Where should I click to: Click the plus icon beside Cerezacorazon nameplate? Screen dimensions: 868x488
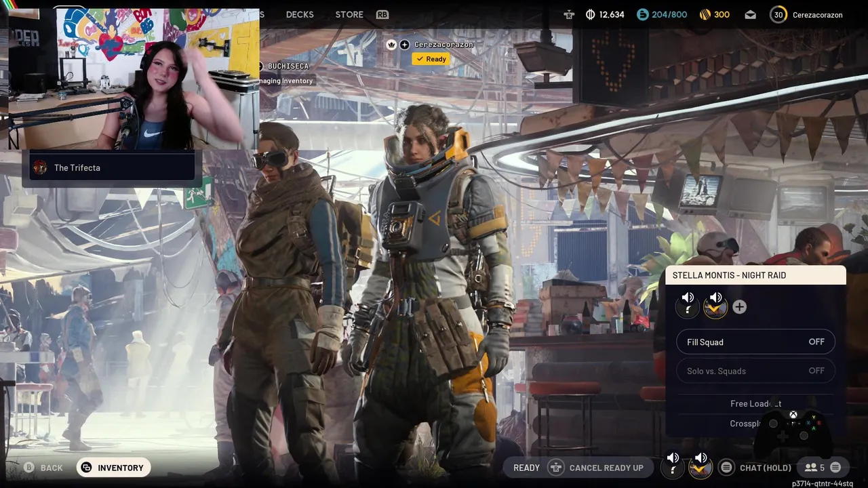point(405,45)
